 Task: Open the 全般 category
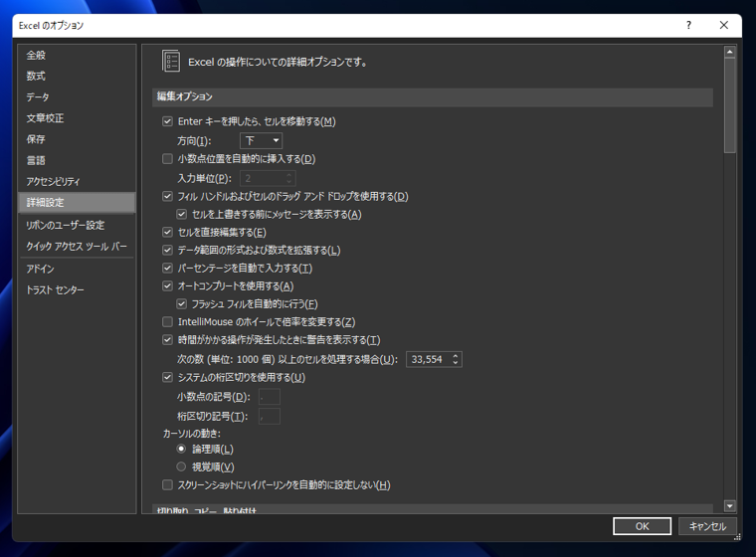[77, 55]
